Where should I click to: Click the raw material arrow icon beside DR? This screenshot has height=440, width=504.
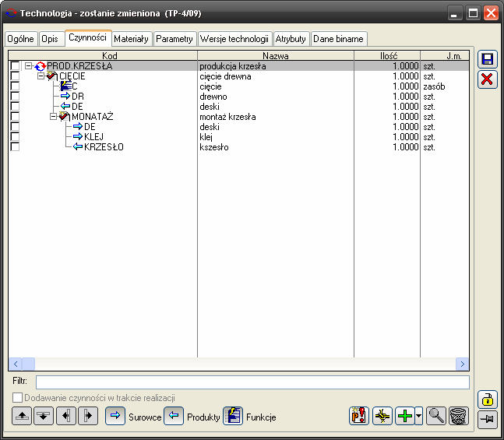click(x=65, y=96)
